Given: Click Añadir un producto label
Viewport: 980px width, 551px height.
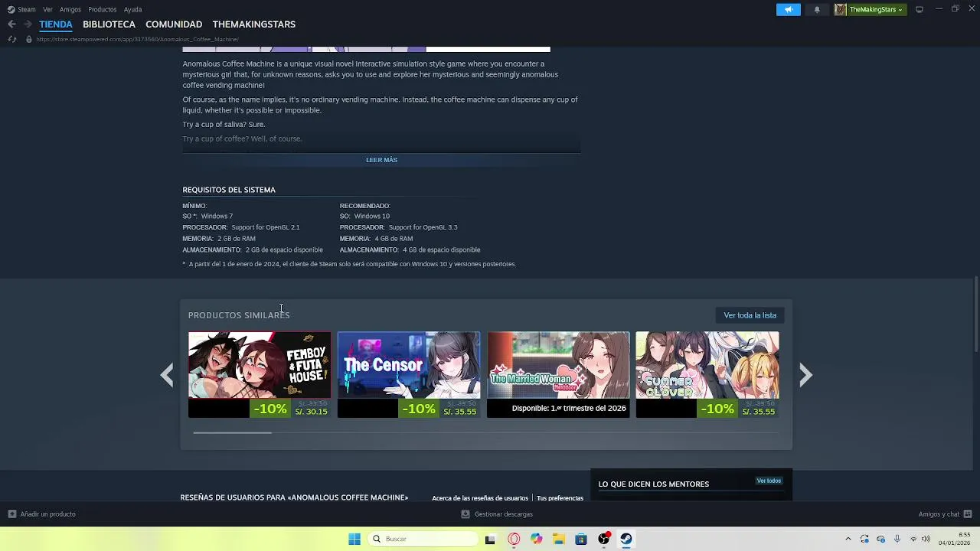Looking at the screenshot, I should [x=47, y=514].
